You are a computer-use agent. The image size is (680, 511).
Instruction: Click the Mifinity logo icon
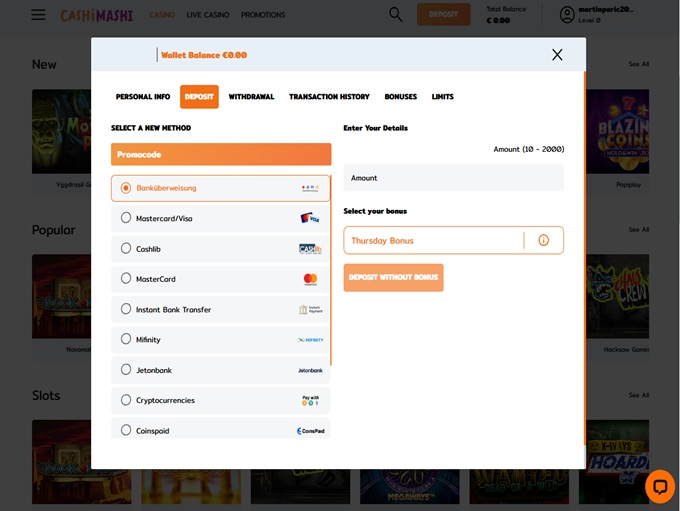[310, 340]
